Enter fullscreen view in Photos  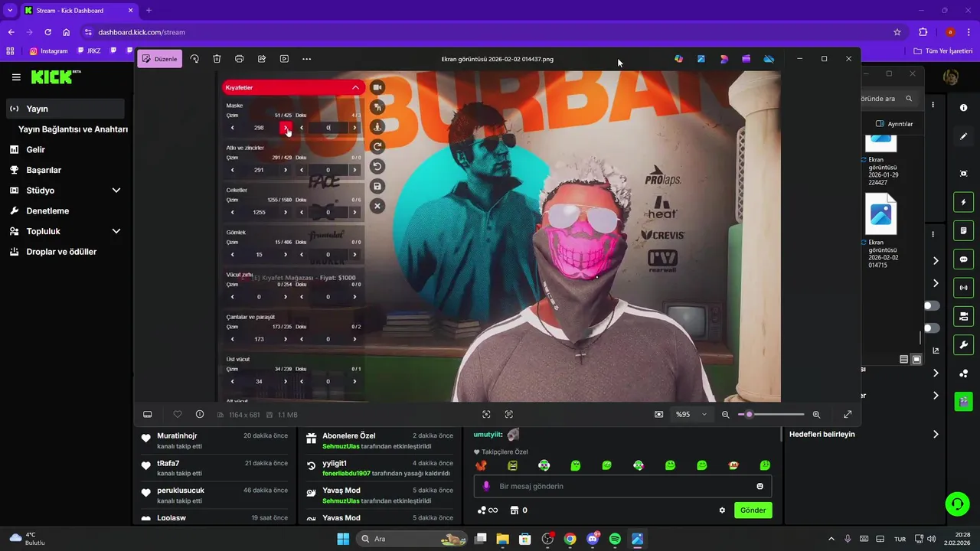tap(848, 414)
